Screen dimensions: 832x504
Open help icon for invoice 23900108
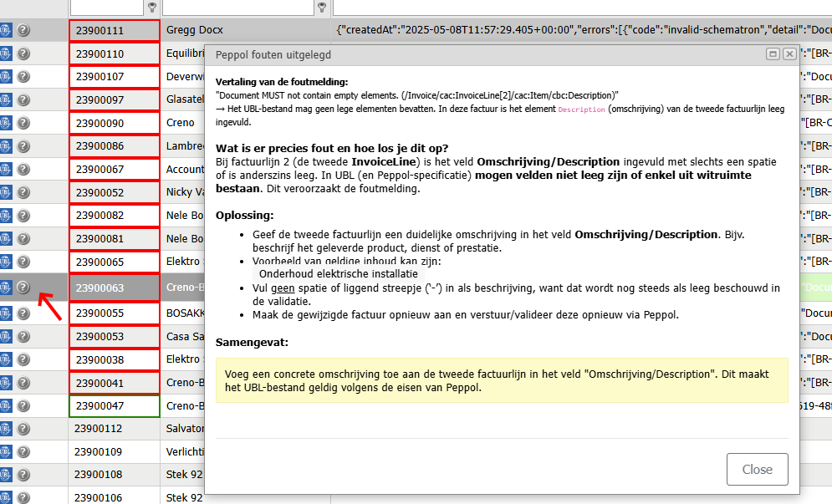click(x=23, y=475)
